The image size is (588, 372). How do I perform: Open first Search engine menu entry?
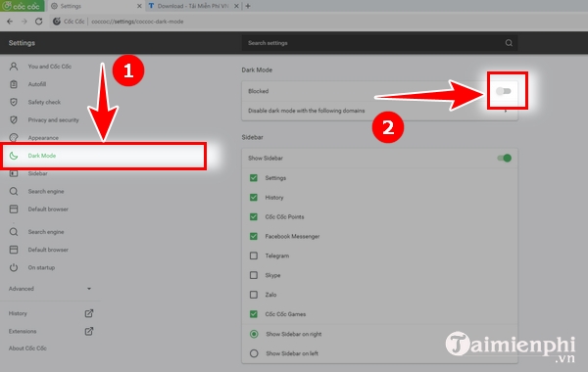[x=46, y=192]
